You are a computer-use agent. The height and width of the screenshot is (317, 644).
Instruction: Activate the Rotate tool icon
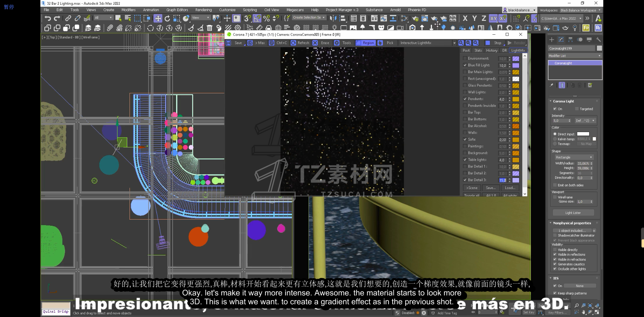(167, 18)
